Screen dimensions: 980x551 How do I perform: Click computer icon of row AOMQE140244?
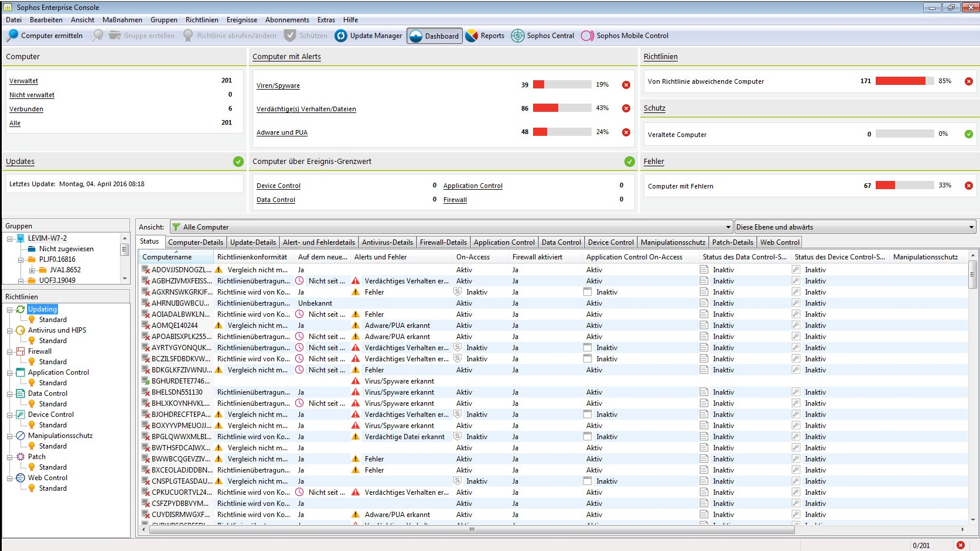coord(146,326)
